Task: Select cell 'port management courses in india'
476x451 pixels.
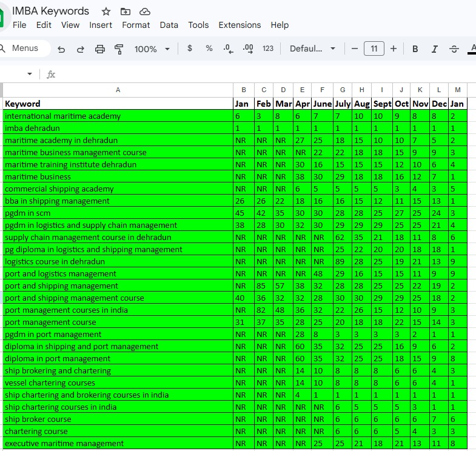Action: pyautogui.click(x=118, y=310)
